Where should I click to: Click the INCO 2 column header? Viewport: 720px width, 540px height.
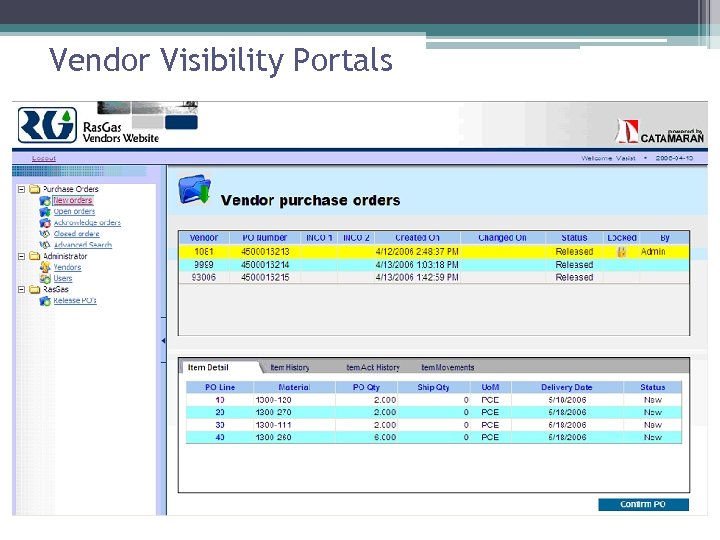356,238
